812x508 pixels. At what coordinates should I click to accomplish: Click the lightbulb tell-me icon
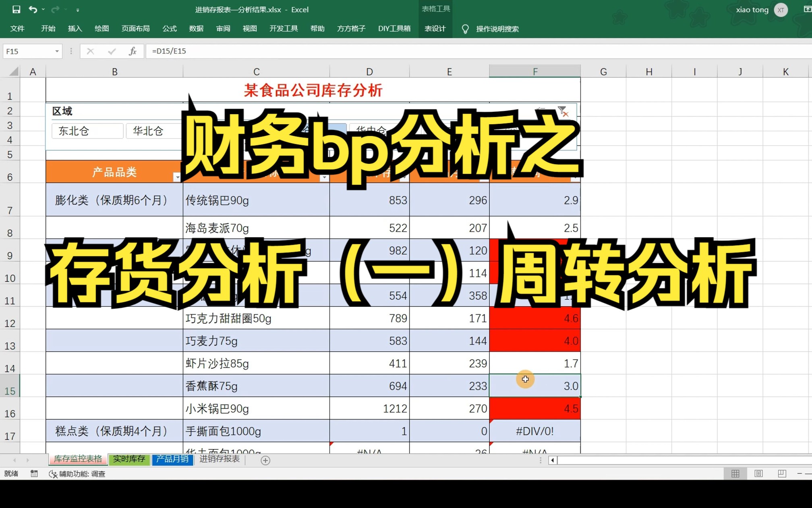(x=465, y=29)
